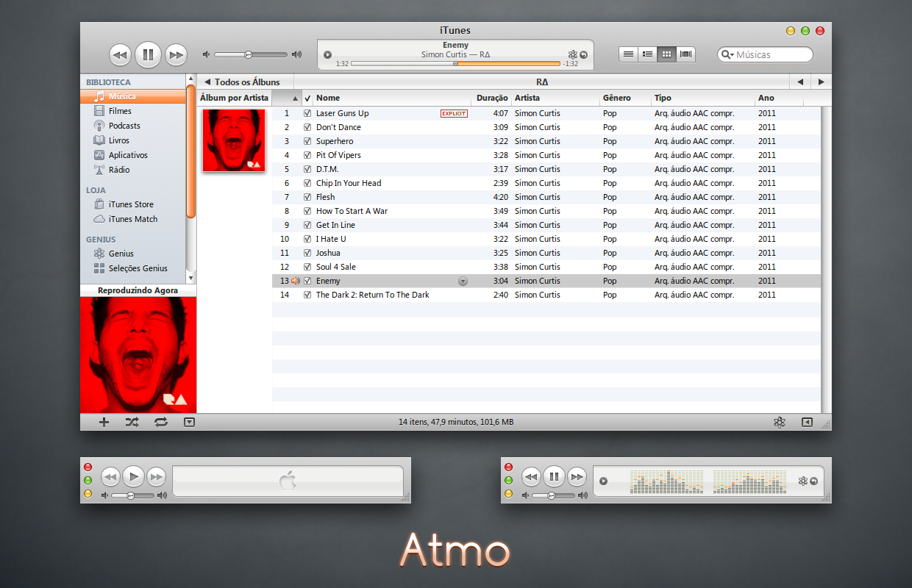Adjust main window volume slider

249,54
